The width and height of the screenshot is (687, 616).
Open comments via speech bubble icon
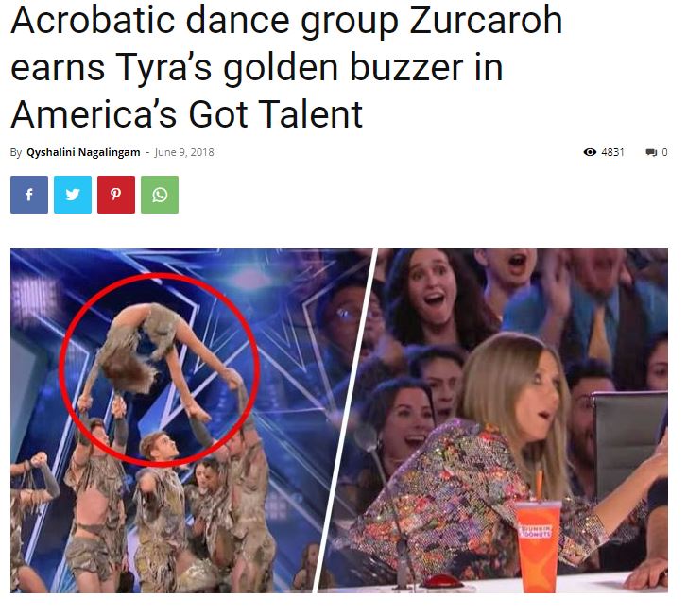coord(651,152)
